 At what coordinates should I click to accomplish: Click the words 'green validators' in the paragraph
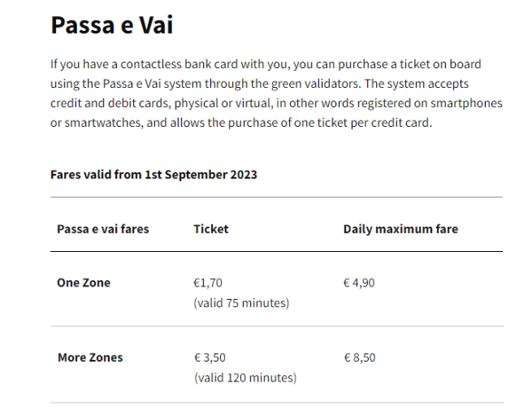tap(316, 83)
